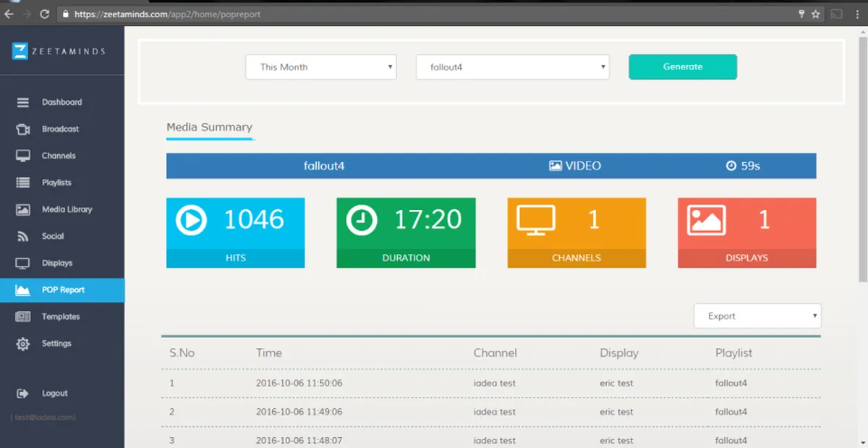Click time 2016-10-06 11:50:06
The image size is (868, 448).
coord(299,384)
